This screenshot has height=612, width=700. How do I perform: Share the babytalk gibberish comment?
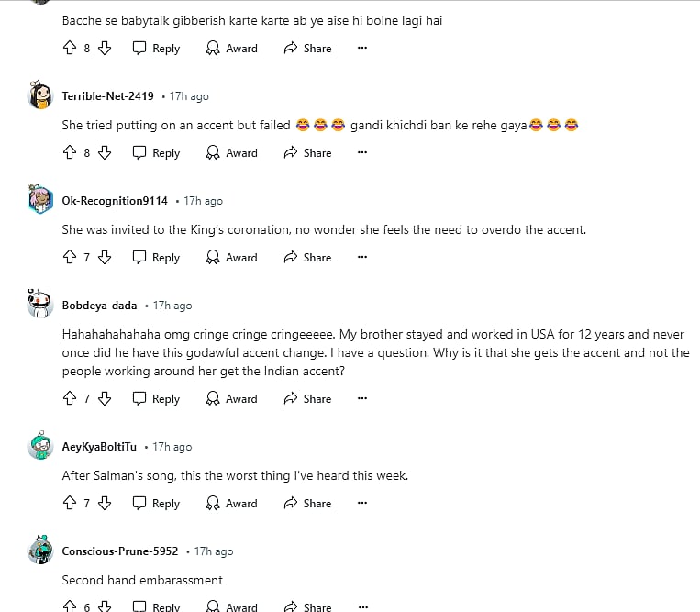[307, 49]
